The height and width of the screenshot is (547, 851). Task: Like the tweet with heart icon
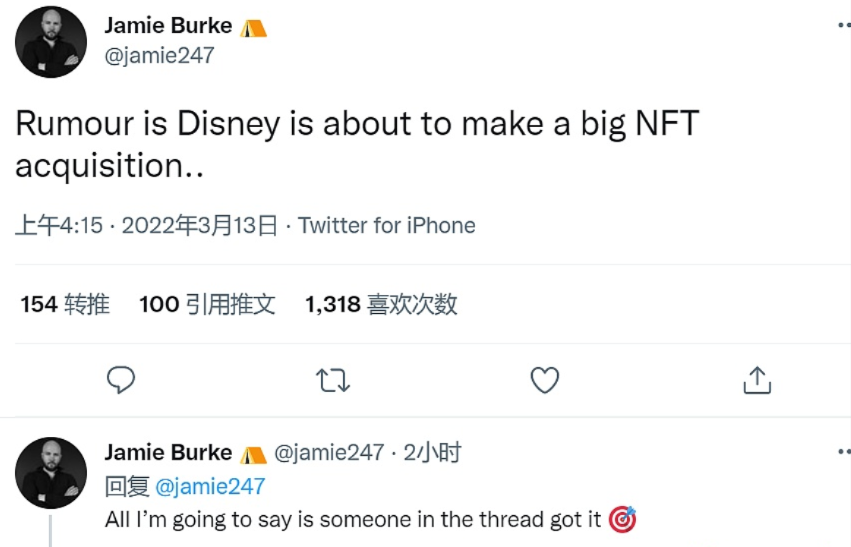[x=544, y=380]
